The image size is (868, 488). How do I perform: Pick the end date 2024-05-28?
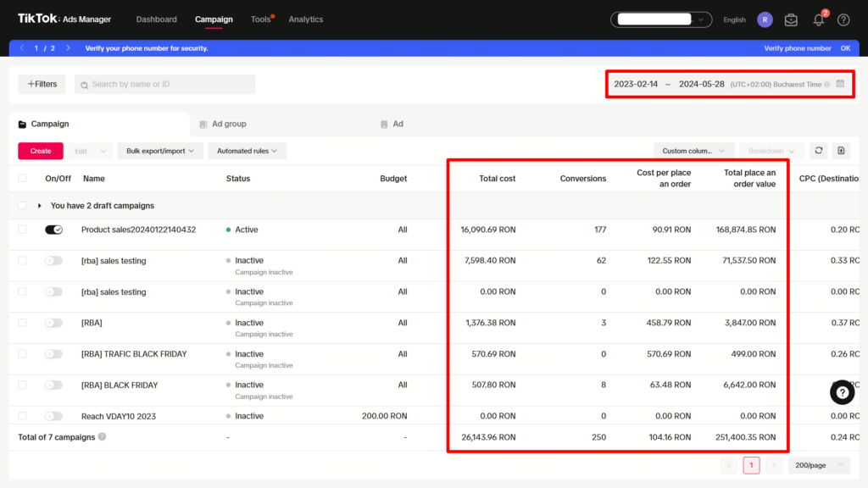[x=701, y=84]
